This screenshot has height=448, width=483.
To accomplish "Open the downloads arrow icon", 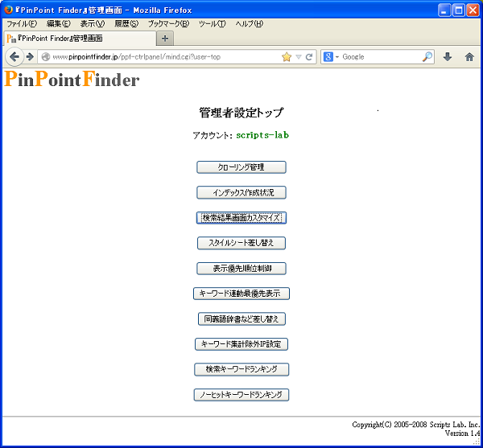I will (x=448, y=56).
